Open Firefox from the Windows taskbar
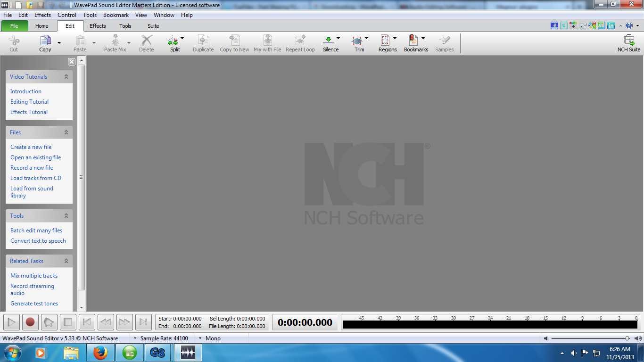Viewport: 644px width, 362px height. [x=100, y=353]
